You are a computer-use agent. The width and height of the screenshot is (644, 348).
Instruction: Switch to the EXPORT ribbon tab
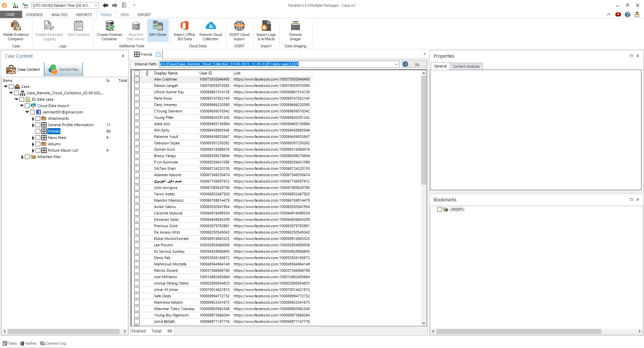(144, 15)
